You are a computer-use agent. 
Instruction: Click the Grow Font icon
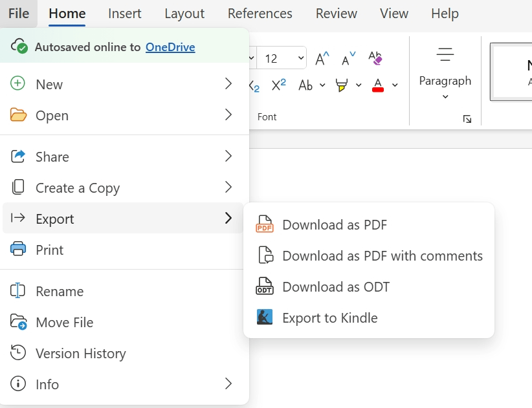tap(322, 59)
